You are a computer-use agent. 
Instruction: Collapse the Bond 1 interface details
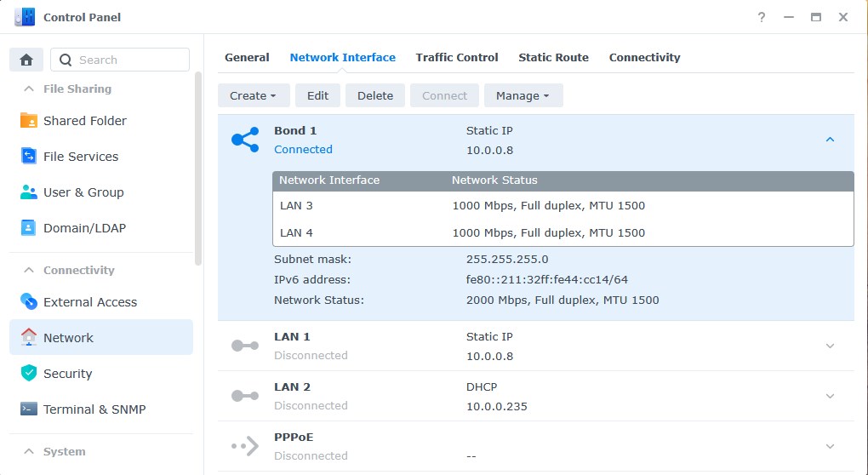tap(831, 140)
